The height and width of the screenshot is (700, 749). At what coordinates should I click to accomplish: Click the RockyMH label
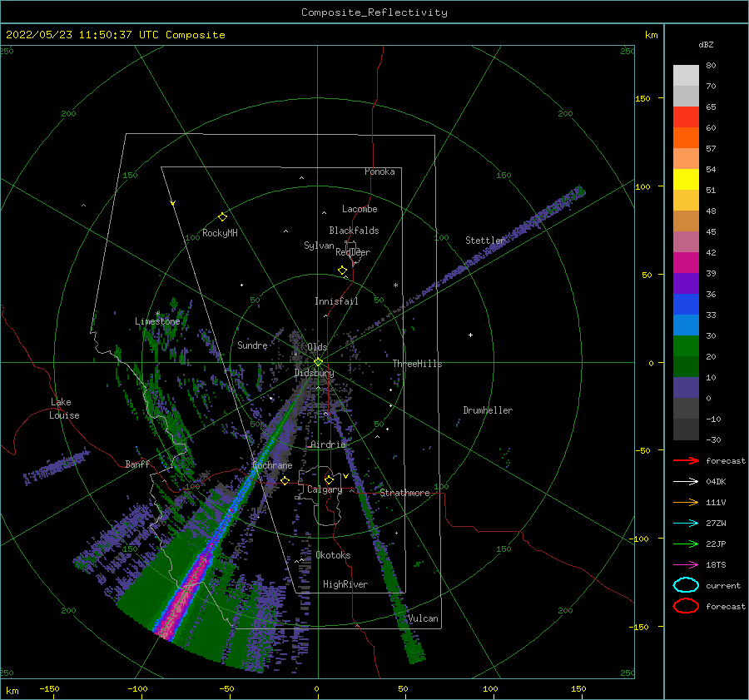220,233
